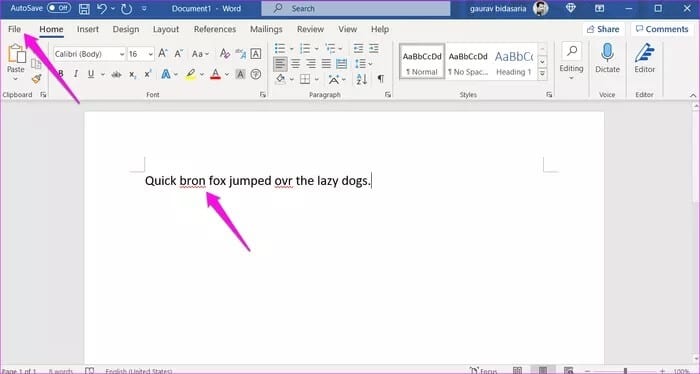The height and width of the screenshot is (374, 700).
Task: Show paragraph marks with pilcrow button
Action: [380, 79]
